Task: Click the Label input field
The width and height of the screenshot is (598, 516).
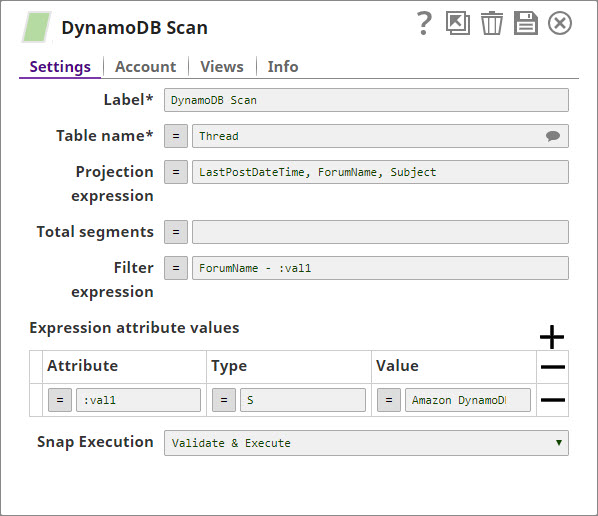Action: point(366,100)
